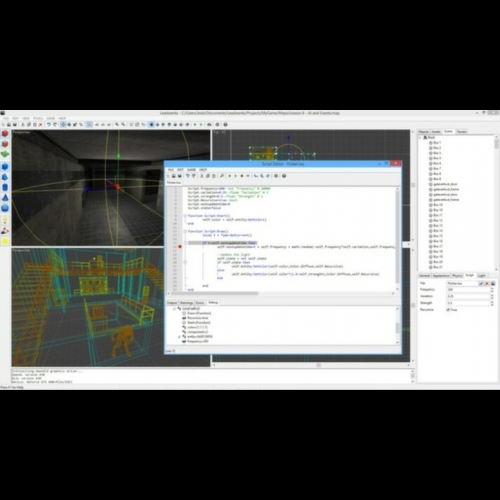Click the Scene tree vertical scrollbar thumb
This screenshot has width=500, height=500.
[497, 144]
